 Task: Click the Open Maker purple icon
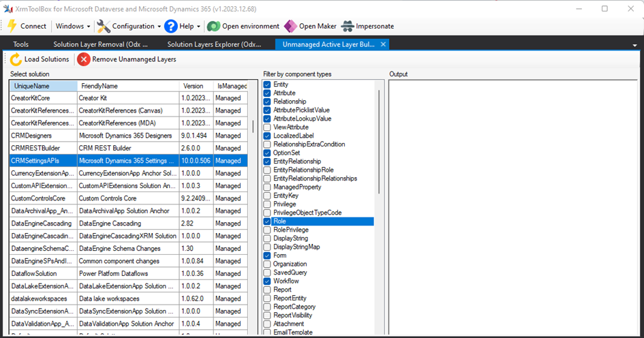[290, 27]
